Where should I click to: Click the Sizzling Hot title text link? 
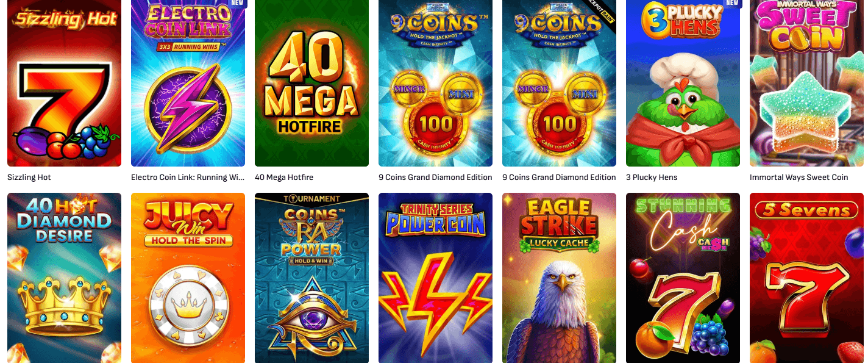29,178
